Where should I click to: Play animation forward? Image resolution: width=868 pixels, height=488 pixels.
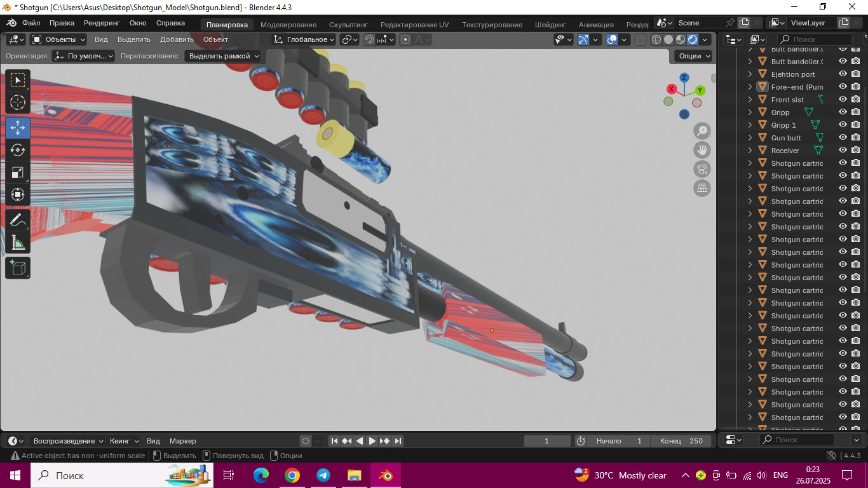372,441
